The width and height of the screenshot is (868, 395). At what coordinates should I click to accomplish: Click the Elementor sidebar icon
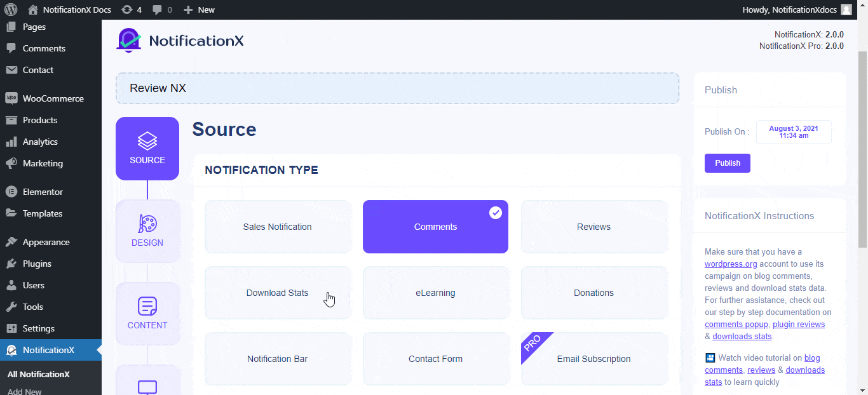(x=11, y=192)
